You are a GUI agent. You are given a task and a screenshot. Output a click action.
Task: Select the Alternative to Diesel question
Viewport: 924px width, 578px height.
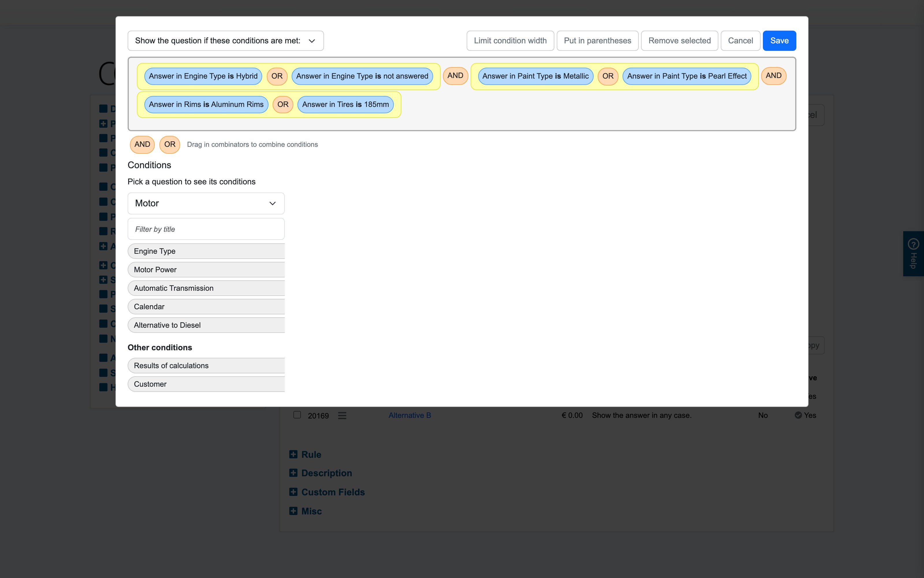[206, 325]
